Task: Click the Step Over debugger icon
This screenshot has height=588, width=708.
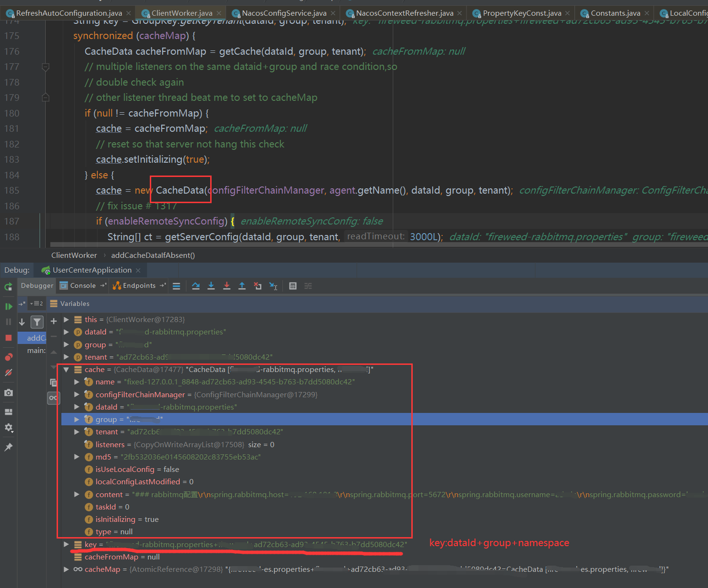Action: pos(195,286)
